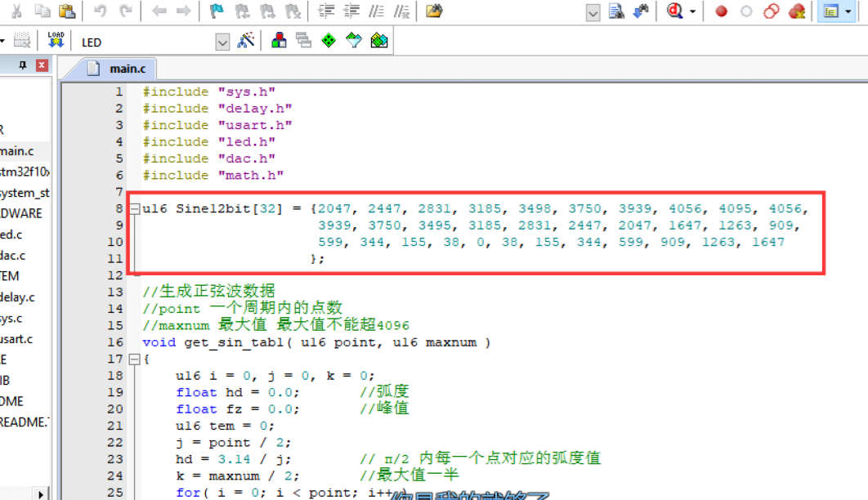
Task: Disable all breakpoints icon
Action: 771,11
